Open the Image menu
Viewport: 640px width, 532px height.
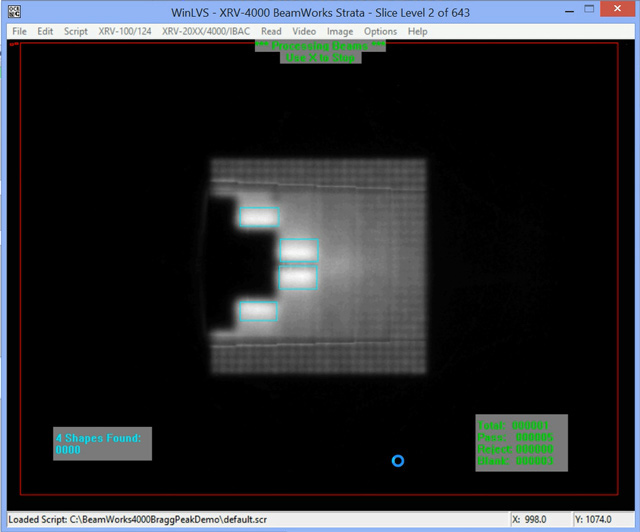340,31
